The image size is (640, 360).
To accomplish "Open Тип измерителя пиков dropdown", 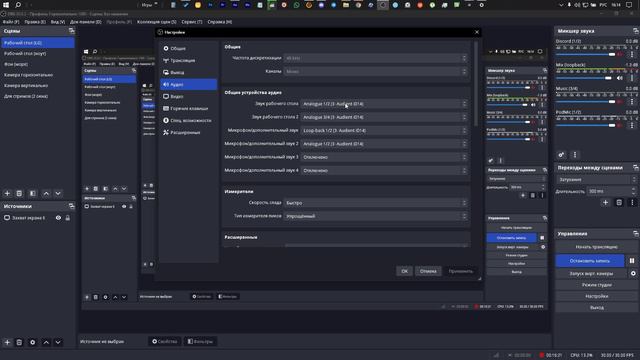I will click(376, 216).
